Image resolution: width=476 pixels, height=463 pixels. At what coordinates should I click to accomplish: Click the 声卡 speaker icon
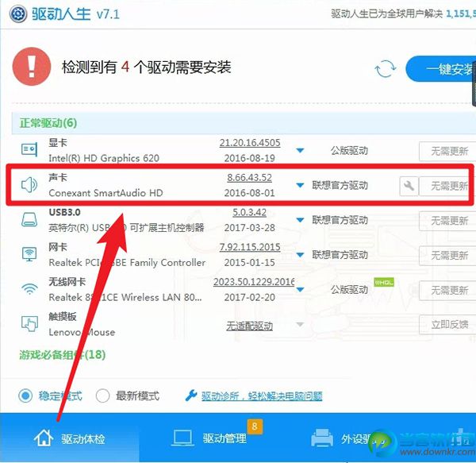click(29, 184)
